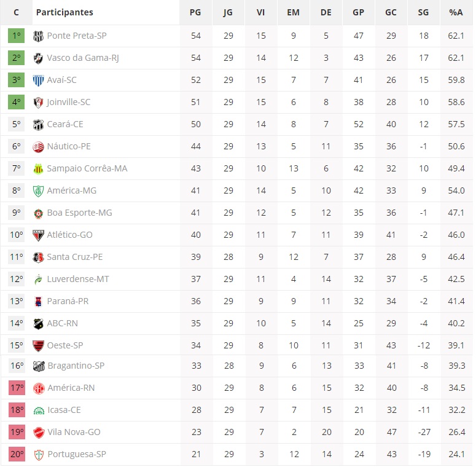Click the Ponte Preta-SP team crest
This screenshot has width=476, height=467.
[38, 36]
